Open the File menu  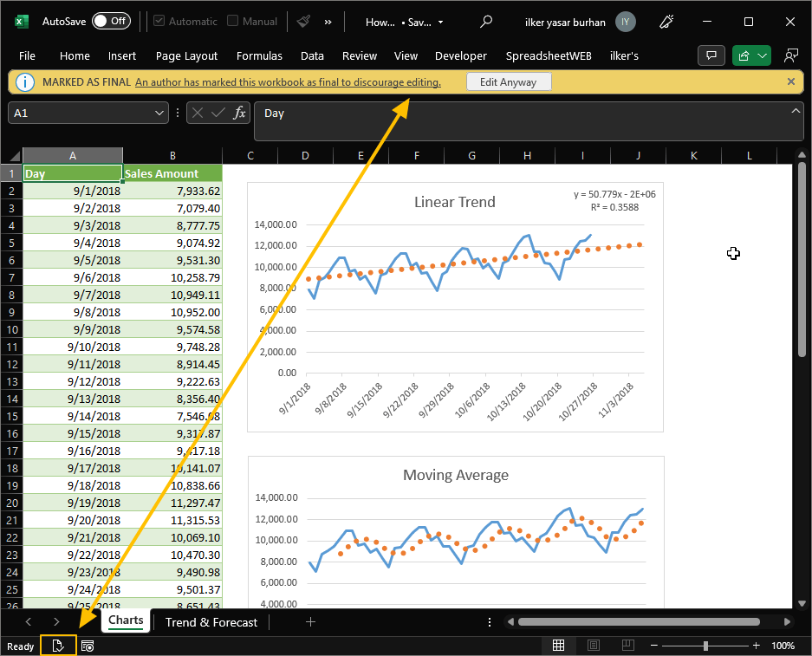27,56
